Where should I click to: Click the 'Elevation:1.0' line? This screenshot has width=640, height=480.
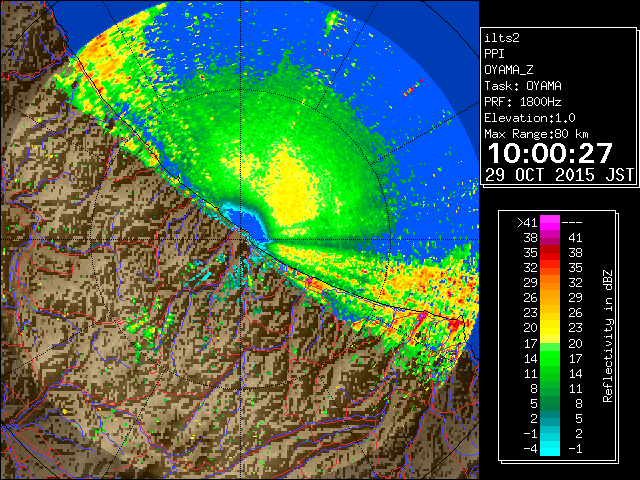point(530,118)
